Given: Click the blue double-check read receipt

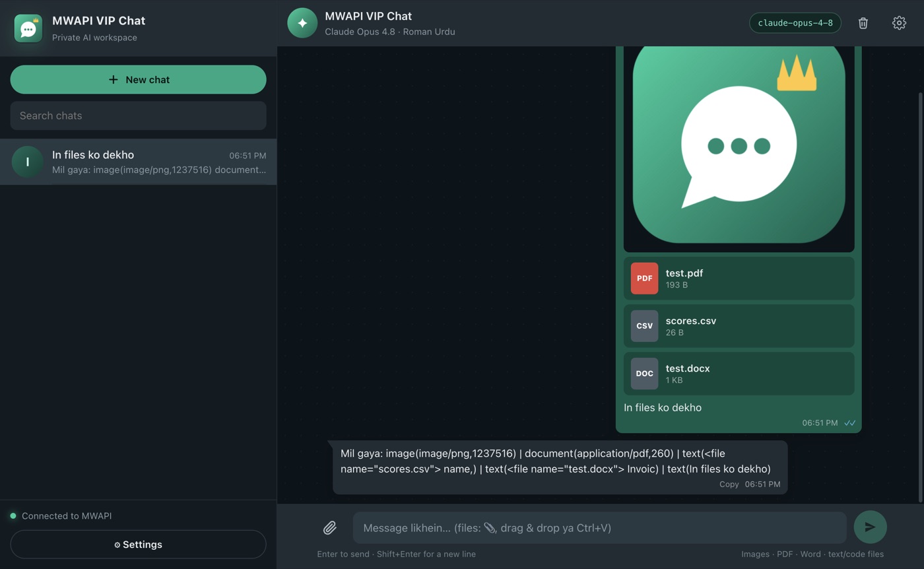Looking at the screenshot, I should [x=849, y=423].
